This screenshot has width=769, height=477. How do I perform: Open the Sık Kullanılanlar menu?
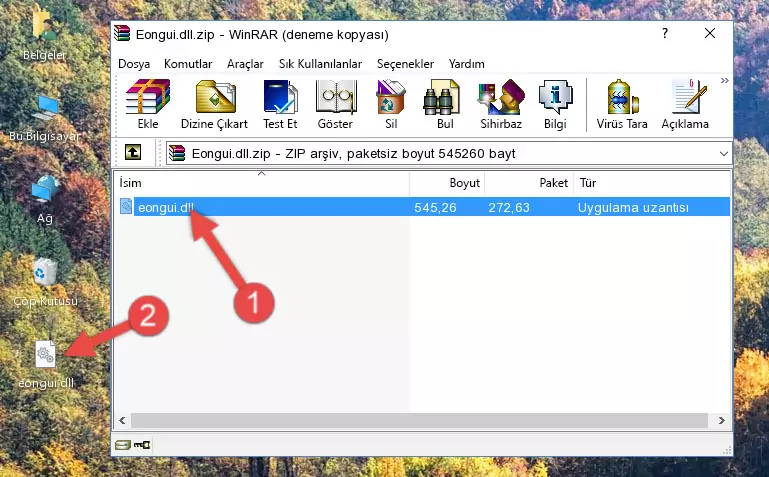point(320,64)
